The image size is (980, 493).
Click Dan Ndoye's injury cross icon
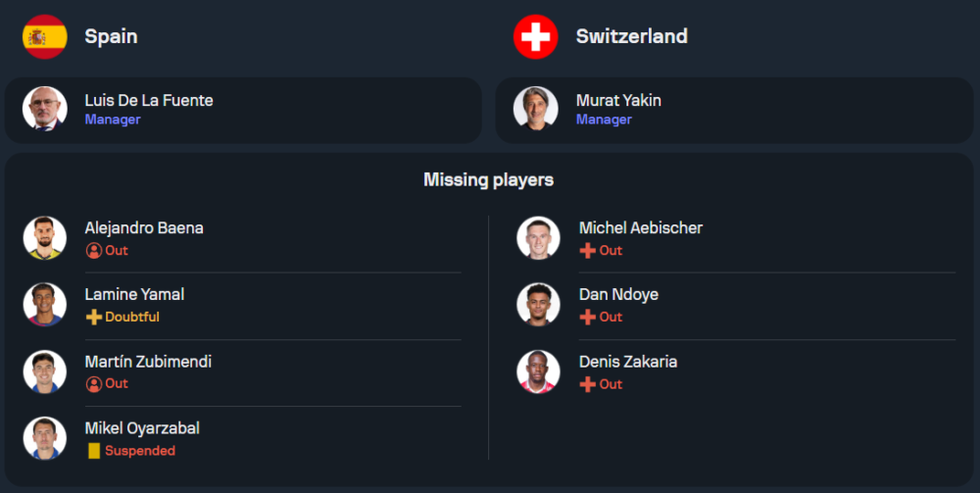click(588, 317)
